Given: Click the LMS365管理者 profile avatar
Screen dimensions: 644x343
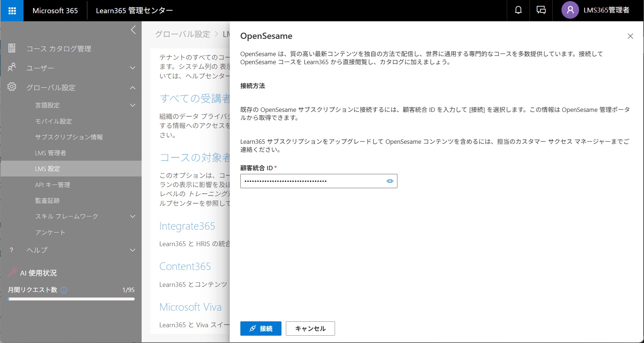Looking at the screenshot, I should pyautogui.click(x=570, y=10).
